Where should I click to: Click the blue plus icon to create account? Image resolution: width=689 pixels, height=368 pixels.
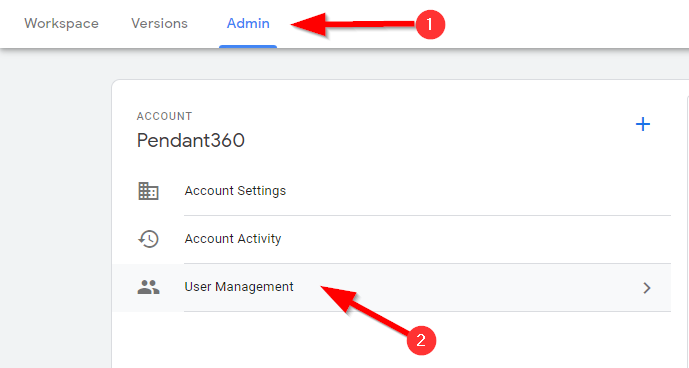click(x=643, y=124)
